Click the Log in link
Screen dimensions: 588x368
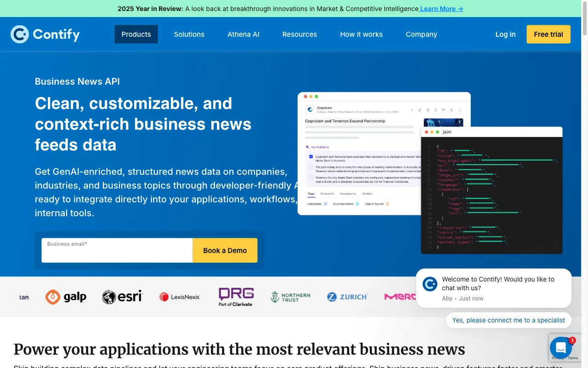(x=505, y=34)
